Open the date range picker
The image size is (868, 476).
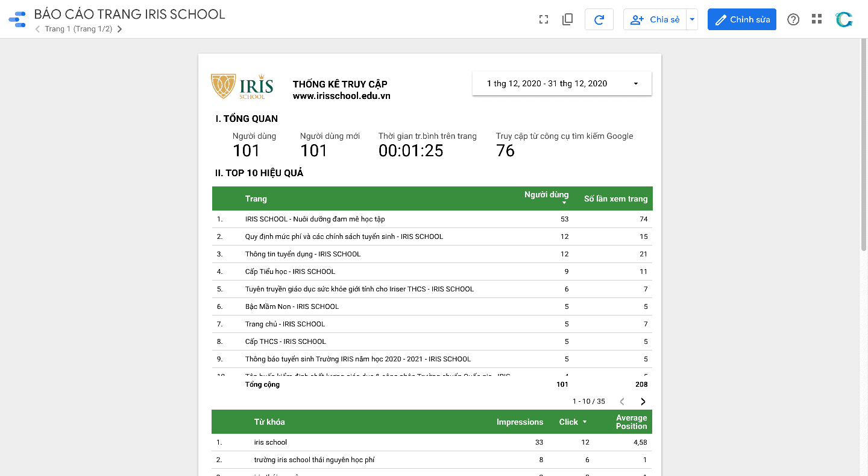click(x=562, y=83)
